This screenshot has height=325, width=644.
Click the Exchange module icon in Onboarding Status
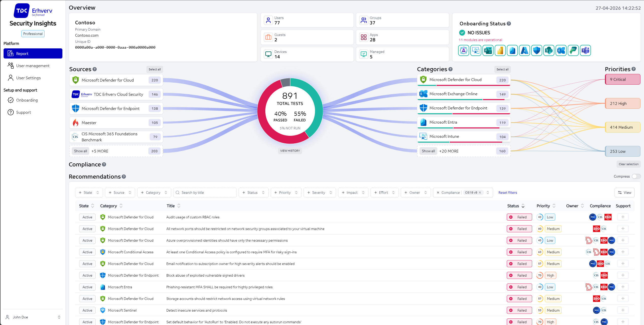tap(561, 50)
